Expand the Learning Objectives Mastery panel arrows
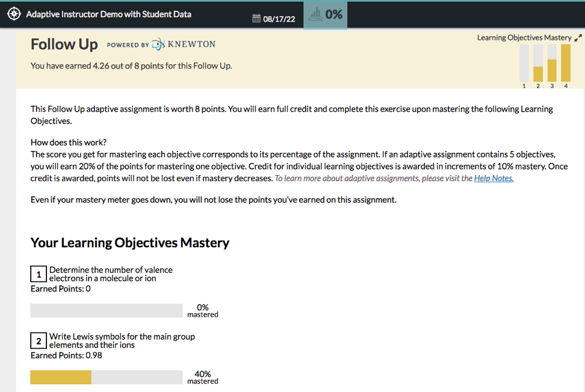 [578, 38]
